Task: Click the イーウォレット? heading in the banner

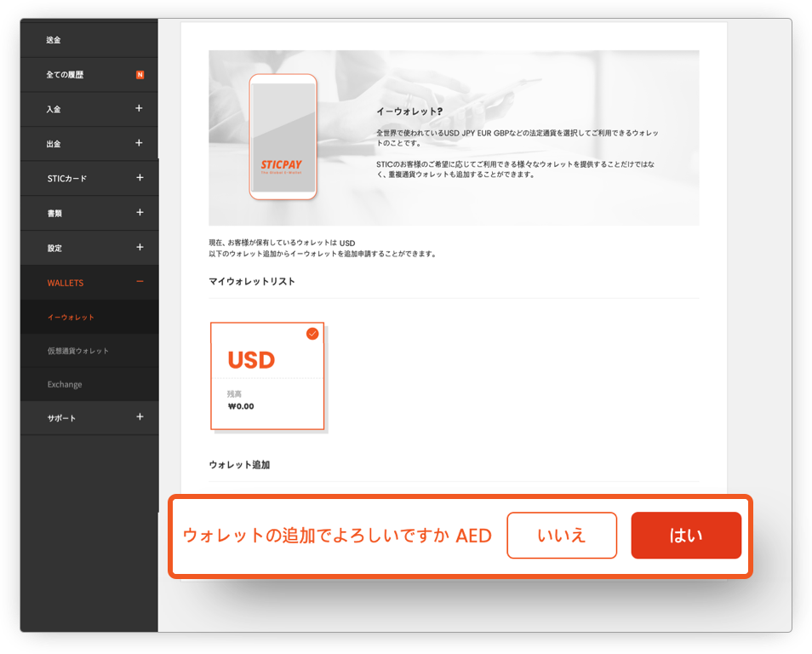Action: click(x=409, y=112)
